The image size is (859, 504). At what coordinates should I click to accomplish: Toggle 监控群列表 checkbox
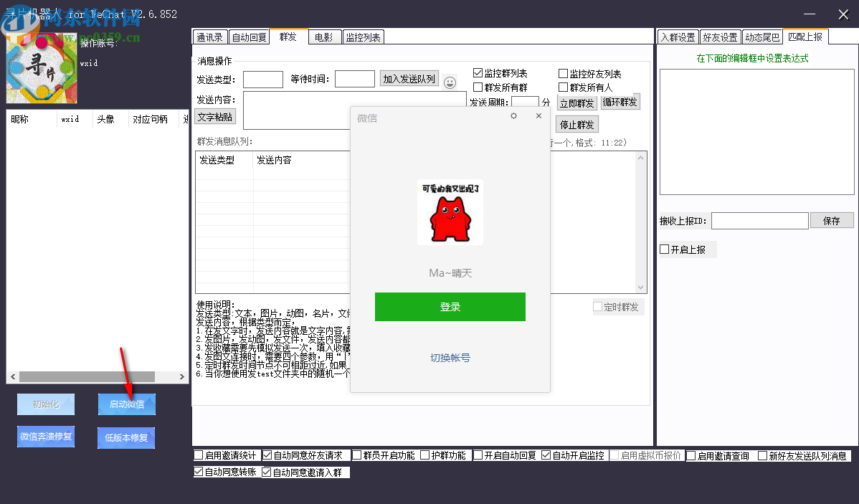pos(478,73)
